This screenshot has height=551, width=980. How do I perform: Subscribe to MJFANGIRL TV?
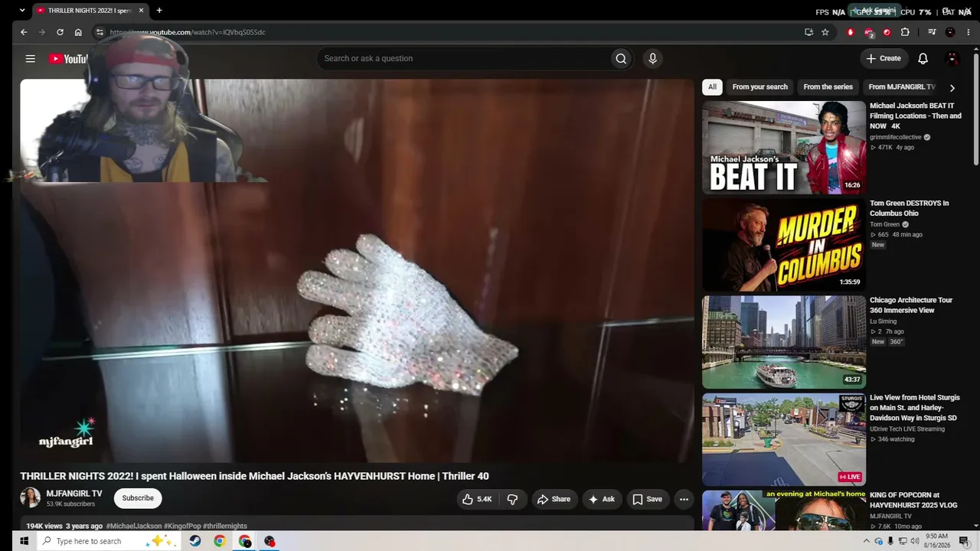point(138,498)
